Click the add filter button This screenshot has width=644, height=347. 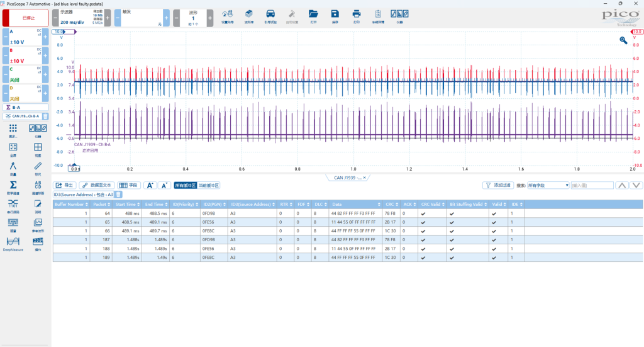pyautogui.click(x=498, y=185)
